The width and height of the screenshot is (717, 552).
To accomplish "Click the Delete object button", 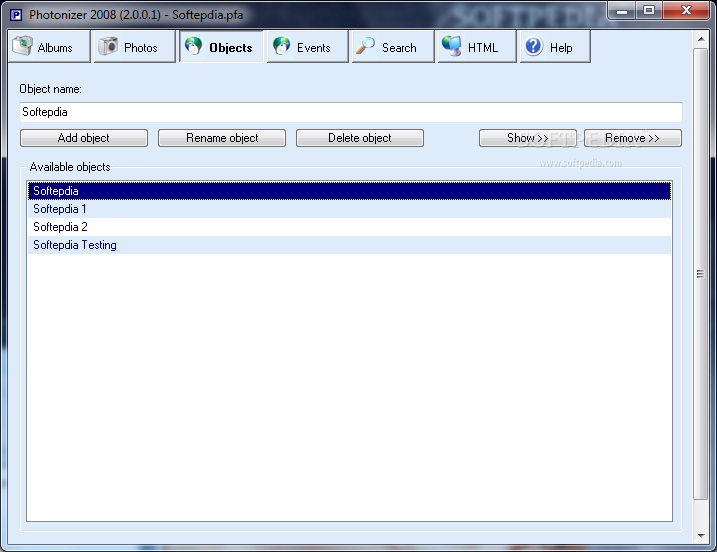I will (x=360, y=138).
